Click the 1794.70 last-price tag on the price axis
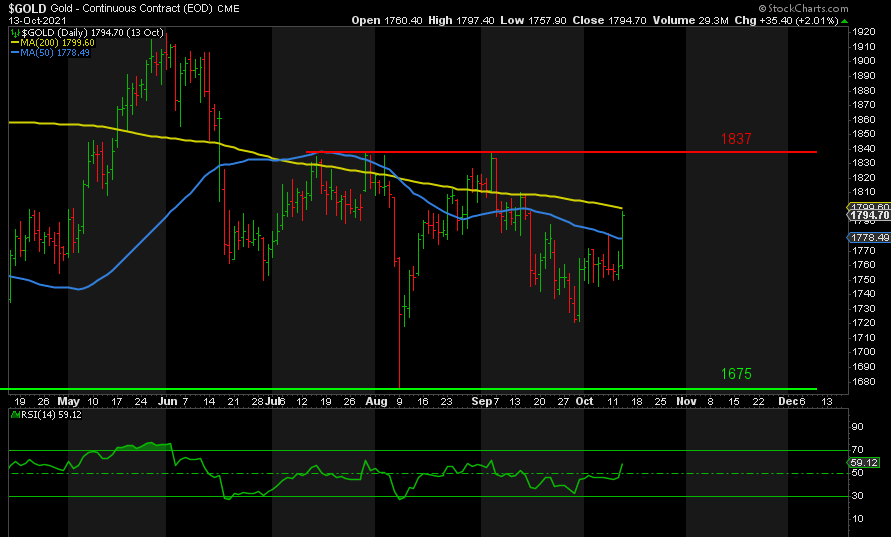The width and height of the screenshot is (891, 537). click(x=869, y=215)
